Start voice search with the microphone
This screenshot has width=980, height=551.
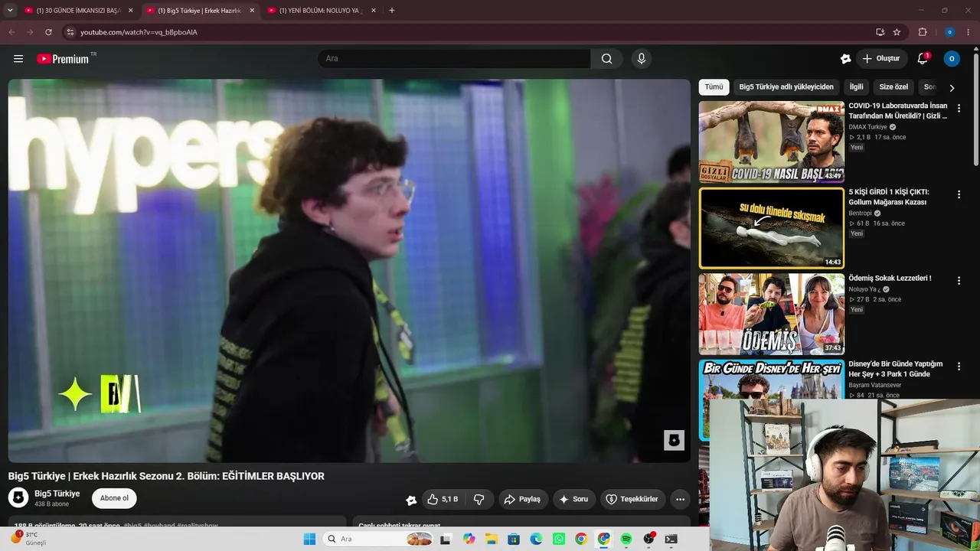point(642,59)
